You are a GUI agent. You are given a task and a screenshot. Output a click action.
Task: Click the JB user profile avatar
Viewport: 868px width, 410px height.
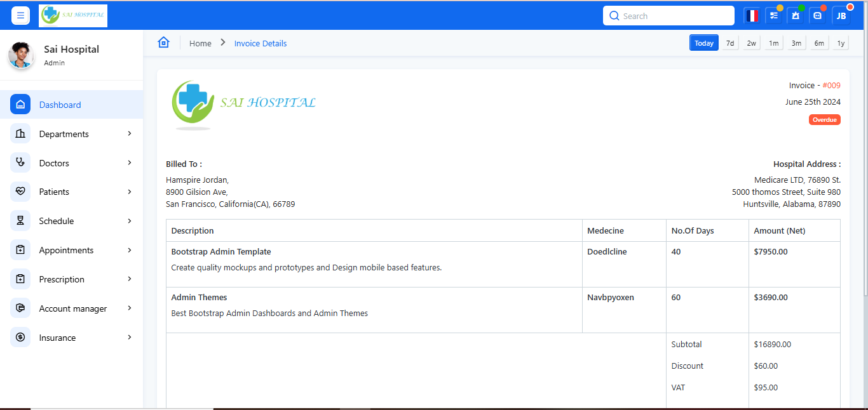[841, 16]
